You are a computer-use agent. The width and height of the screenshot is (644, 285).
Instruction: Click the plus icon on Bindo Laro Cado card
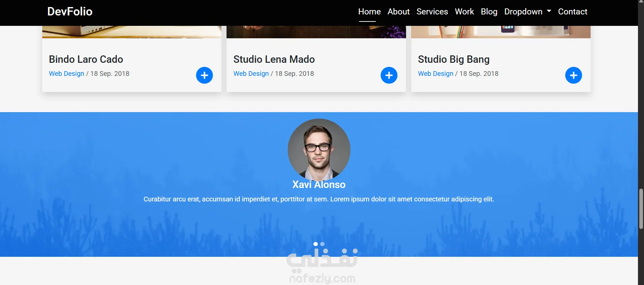pyautogui.click(x=204, y=75)
